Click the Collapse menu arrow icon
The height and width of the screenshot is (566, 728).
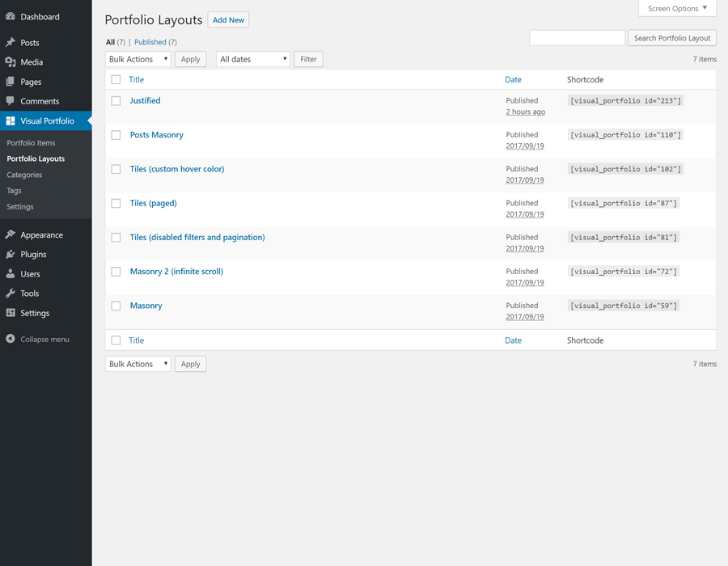pos(11,339)
